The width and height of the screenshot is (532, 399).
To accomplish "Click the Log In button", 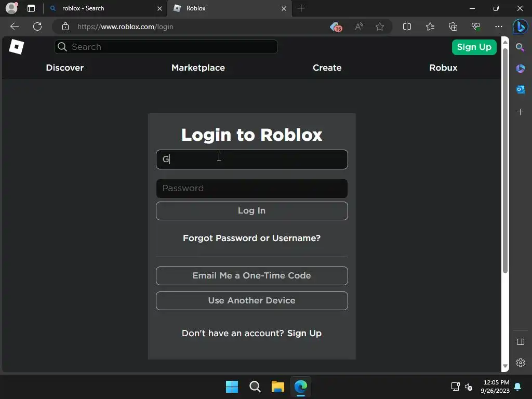I will pyautogui.click(x=252, y=211).
